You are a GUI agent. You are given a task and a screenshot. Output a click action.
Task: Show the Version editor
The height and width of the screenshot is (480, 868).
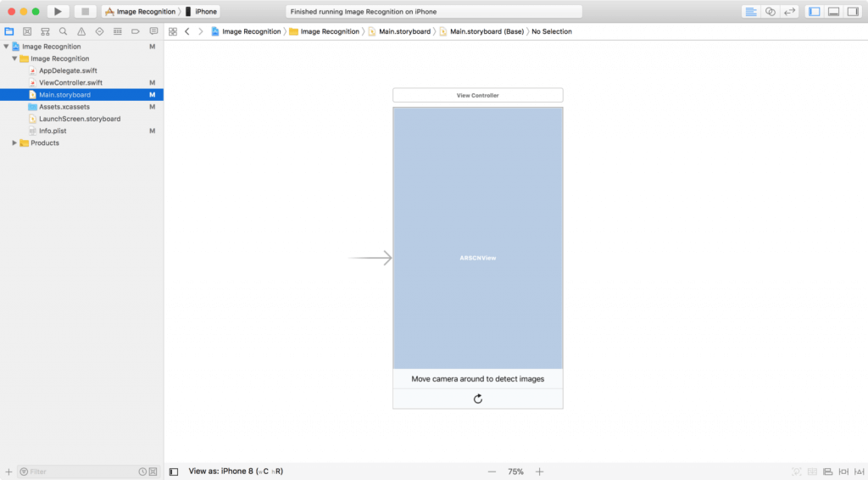tap(789, 12)
